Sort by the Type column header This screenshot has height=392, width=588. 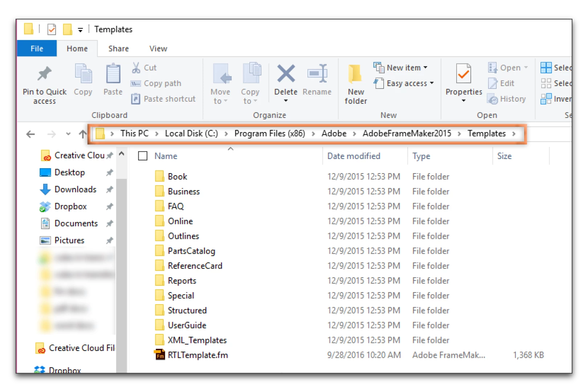(x=421, y=156)
